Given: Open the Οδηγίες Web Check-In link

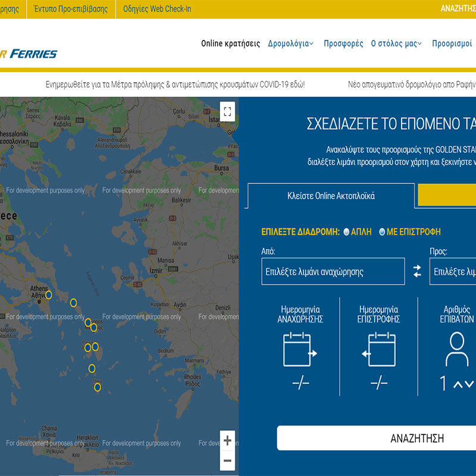Looking at the screenshot, I should tap(157, 9).
